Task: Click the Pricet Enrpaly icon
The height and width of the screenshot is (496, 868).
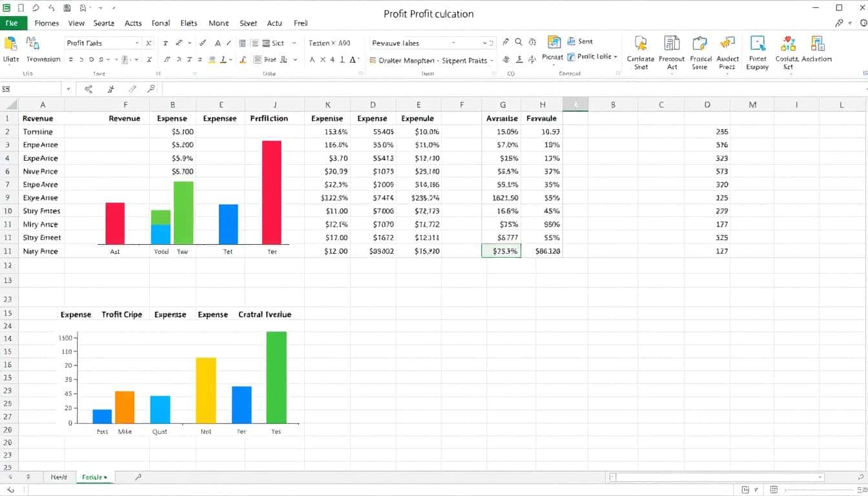Action: click(x=758, y=43)
